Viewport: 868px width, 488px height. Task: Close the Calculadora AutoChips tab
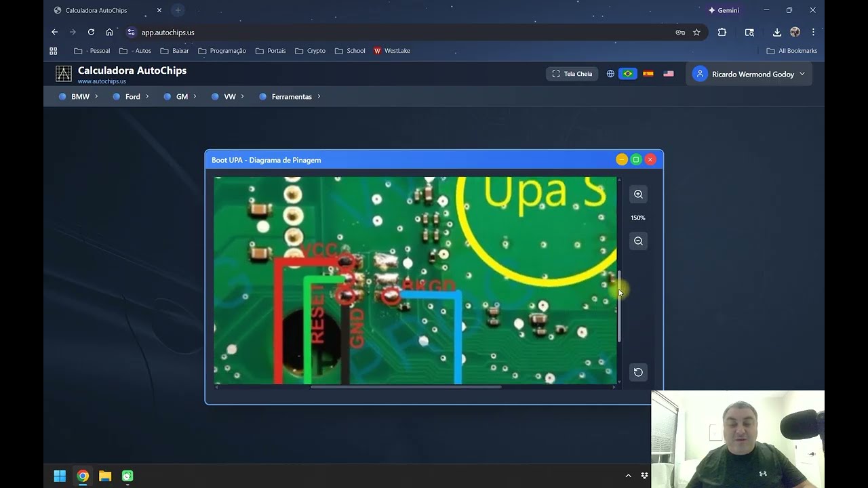click(159, 10)
